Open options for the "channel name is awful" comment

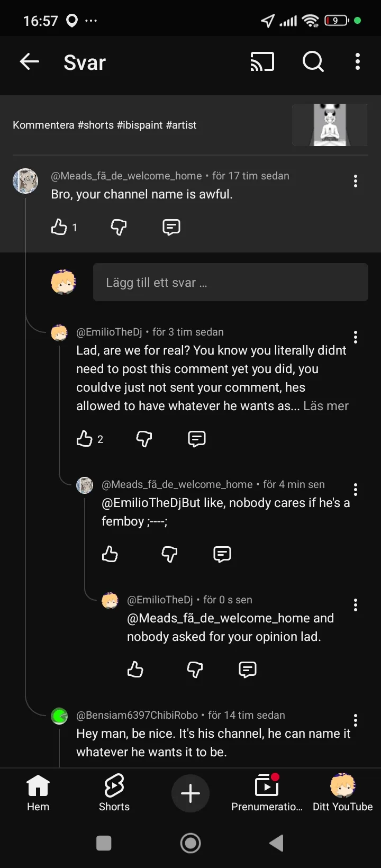356,181
